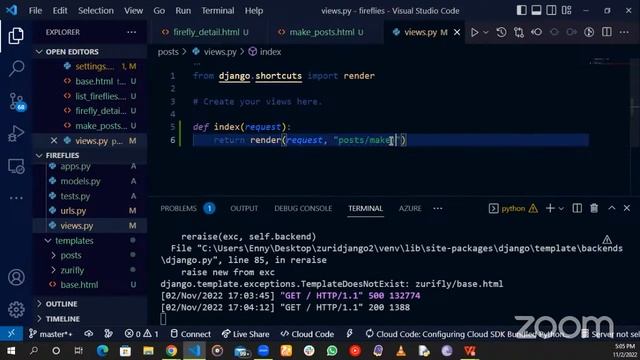Image resolution: width=640 pixels, height=360 pixels.
Task: Open base.html in FIREFLIES tree
Action: pyautogui.click(x=79, y=285)
